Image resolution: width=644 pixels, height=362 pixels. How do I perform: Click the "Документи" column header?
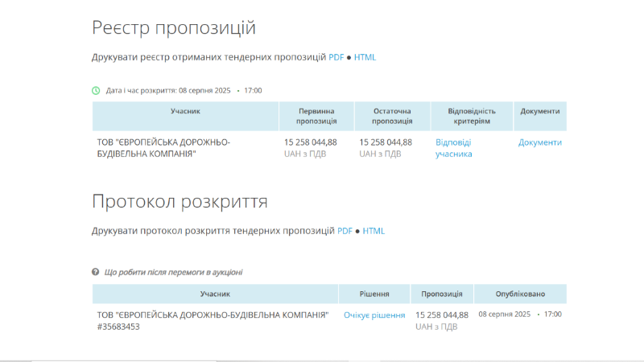(x=539, y=111)
